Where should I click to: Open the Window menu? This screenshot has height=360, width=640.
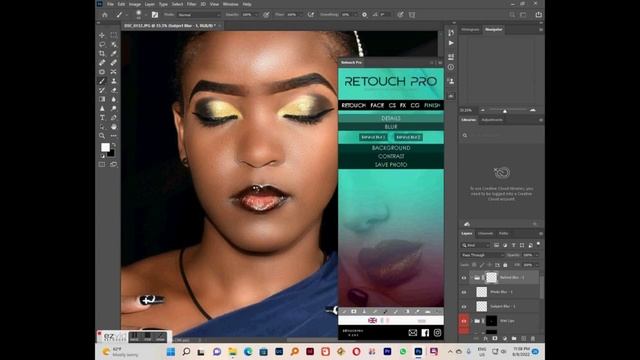pyautogui.click(x=230, y=4)
